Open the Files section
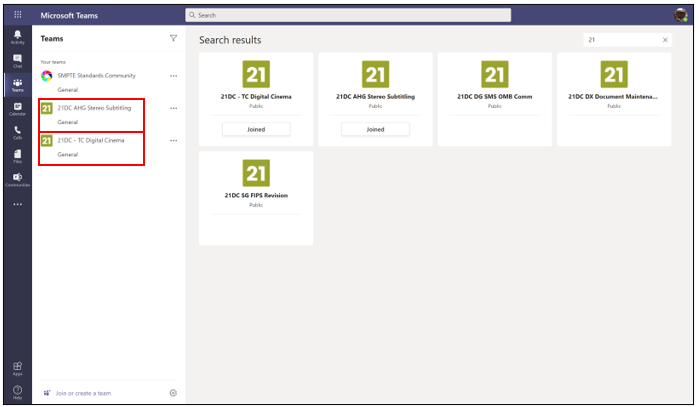Image resolution: width=699 pixels, height=407 pixels. 17,155
